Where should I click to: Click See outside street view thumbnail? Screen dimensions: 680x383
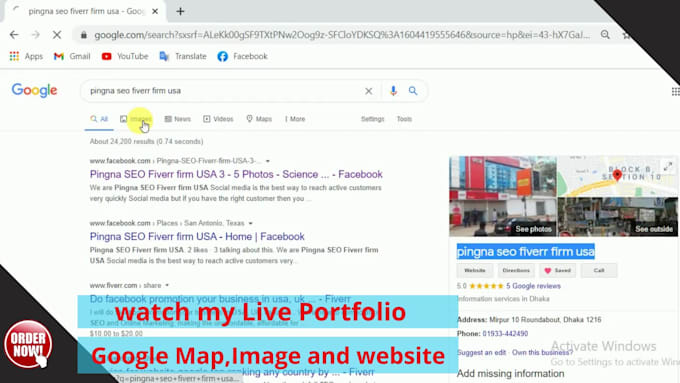[618, 217]
